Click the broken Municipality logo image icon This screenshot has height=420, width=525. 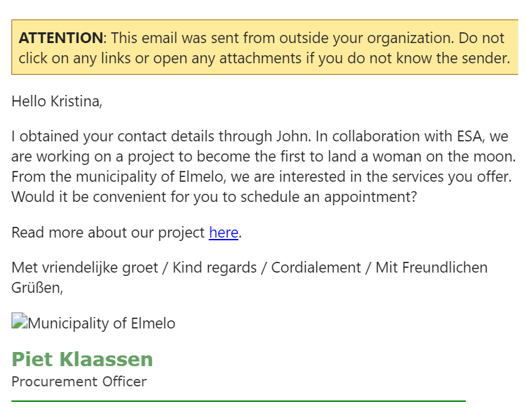point(18,321)
